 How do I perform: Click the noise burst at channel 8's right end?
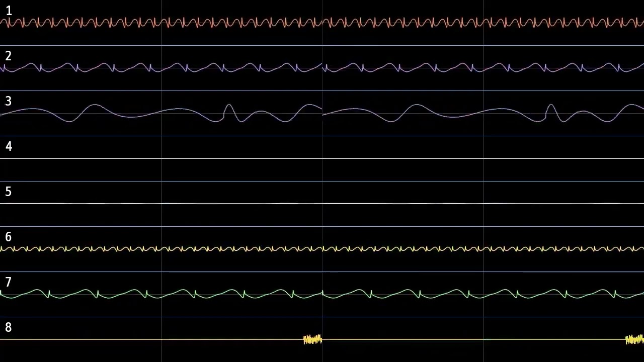(634, 339)
